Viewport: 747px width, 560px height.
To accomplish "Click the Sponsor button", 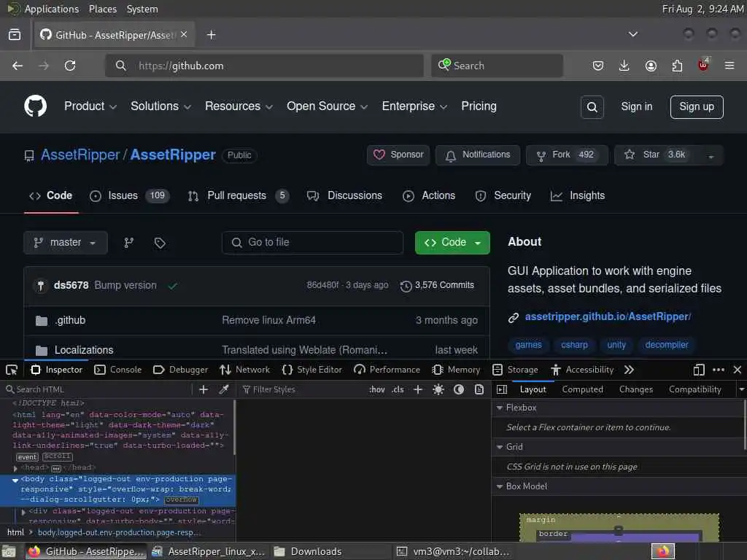I will pos(398,155).
